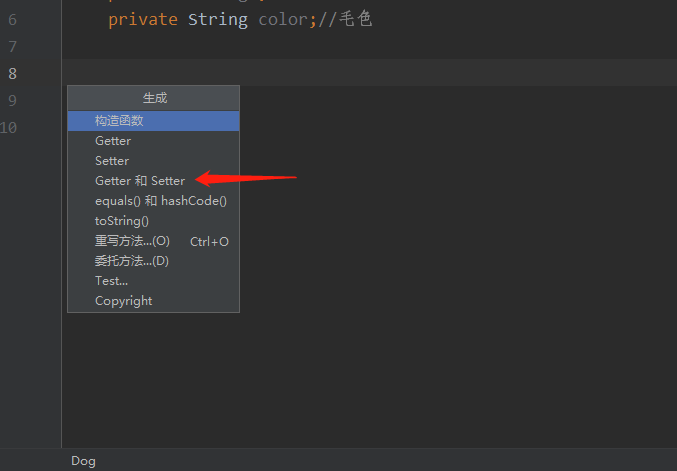The height and width of the screenshot is (471, 677).
Task: Click line number 9 in the gutter
Action: 12,100
